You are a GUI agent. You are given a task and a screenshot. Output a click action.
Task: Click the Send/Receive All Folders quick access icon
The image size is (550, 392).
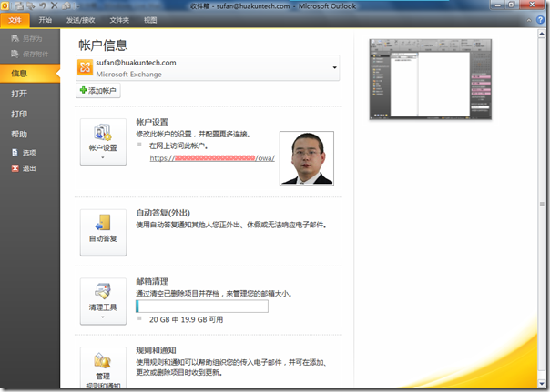point(19,5)
